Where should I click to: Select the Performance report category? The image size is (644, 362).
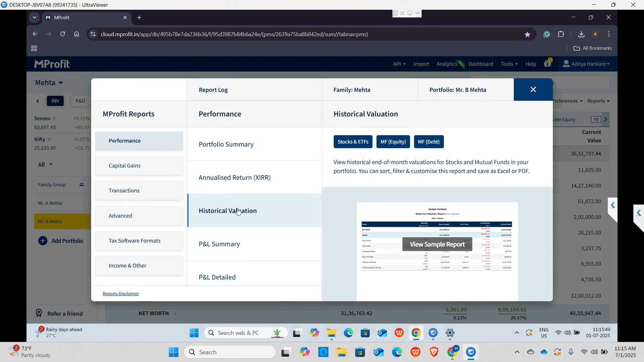coord(139,141)
